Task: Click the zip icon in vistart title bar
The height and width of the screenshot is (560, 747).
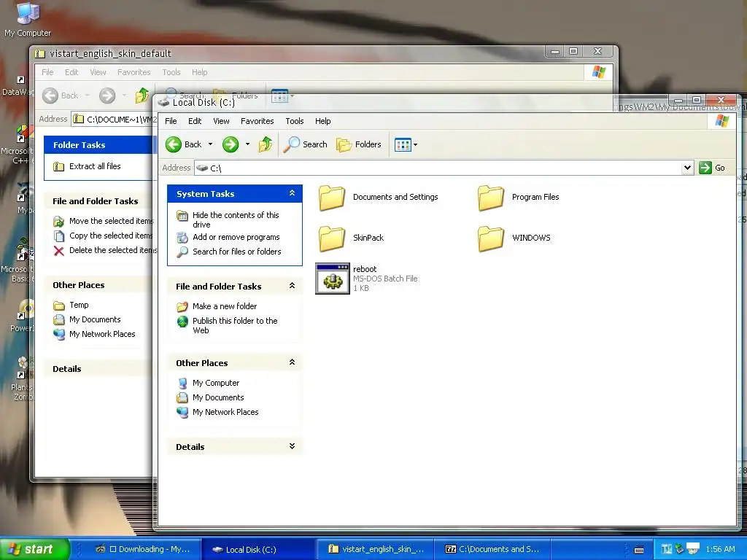Action: coord(40,54)
